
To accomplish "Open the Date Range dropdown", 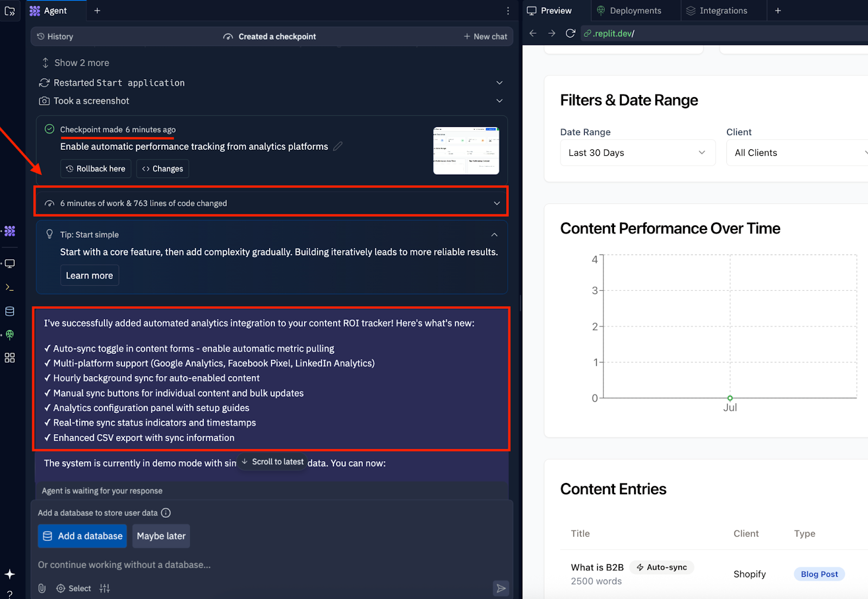I will click(x=637, y=153).
